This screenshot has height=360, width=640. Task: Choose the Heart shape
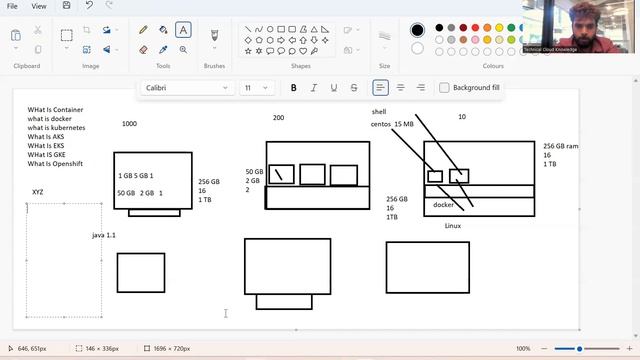303,51
